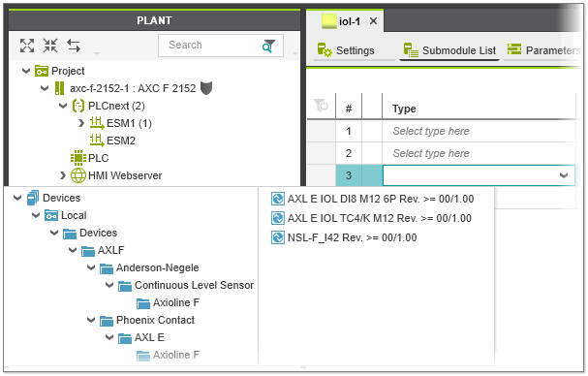Click the HMI Webserver globe icon
588x376 pixels.
point(78,175)
